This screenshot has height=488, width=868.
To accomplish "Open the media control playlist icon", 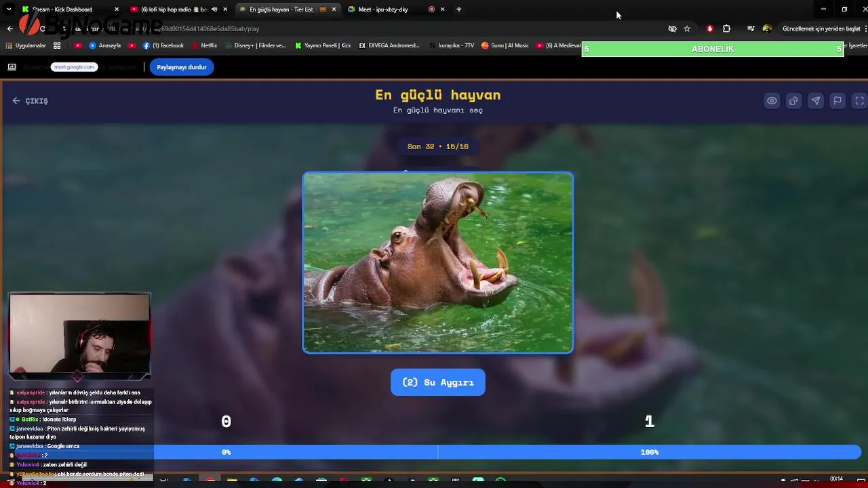I will point(751,28).
